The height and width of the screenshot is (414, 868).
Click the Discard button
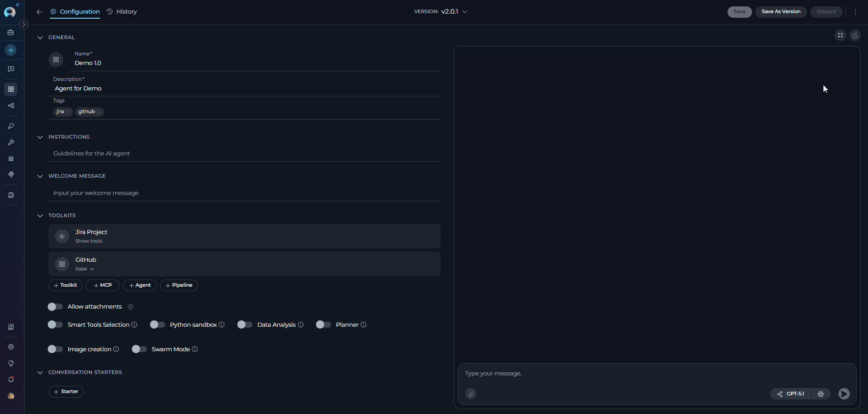826,12
